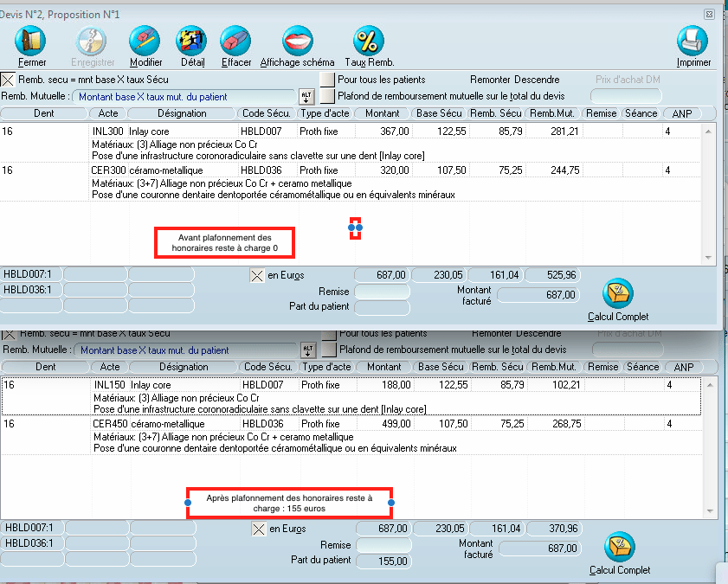The width and height of the screenshot is (728, 584).
Task: Run Calcul Complet in top window
Action: tap(618, 294)
